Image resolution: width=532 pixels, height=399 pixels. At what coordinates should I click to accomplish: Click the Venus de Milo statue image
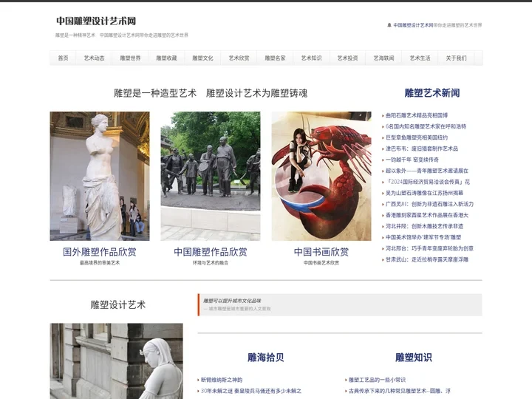100,176
